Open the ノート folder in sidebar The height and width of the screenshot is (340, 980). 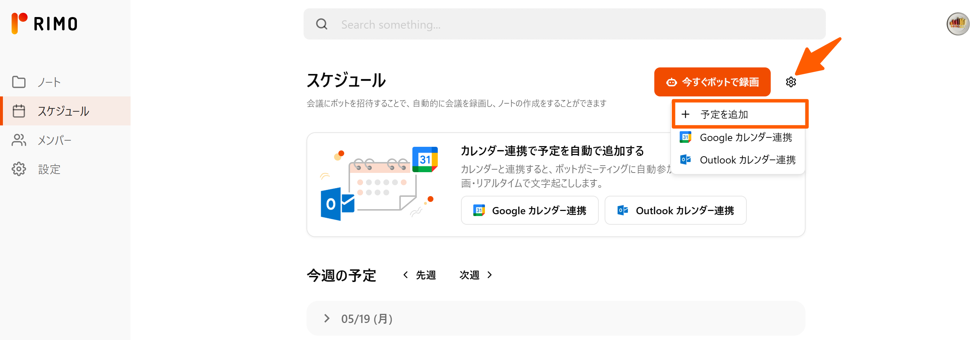[x=37, y=82]
